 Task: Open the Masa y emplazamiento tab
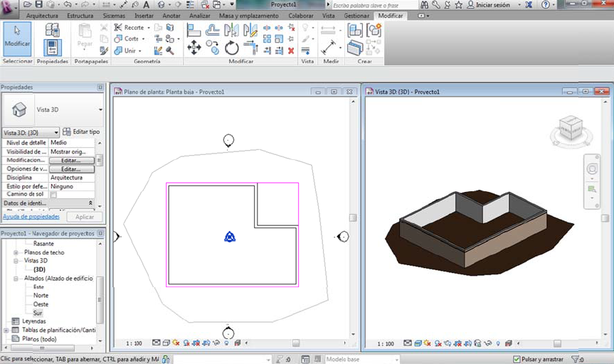[x=248, y=16]
